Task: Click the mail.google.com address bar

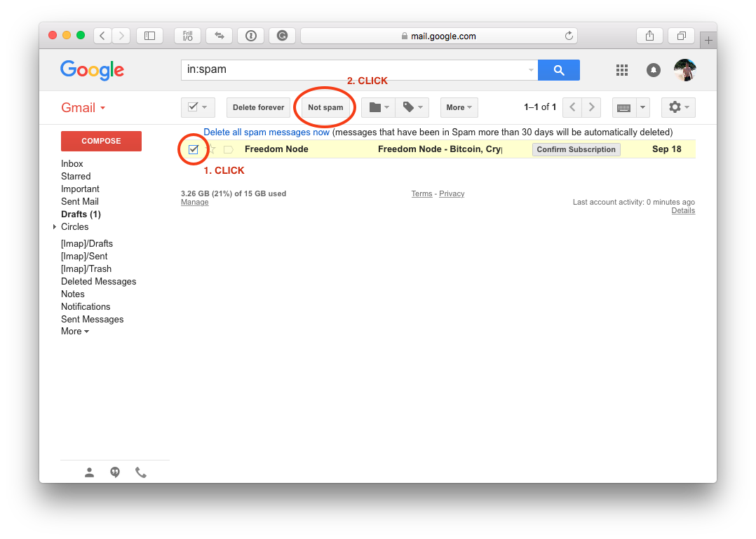Action: 439,36
